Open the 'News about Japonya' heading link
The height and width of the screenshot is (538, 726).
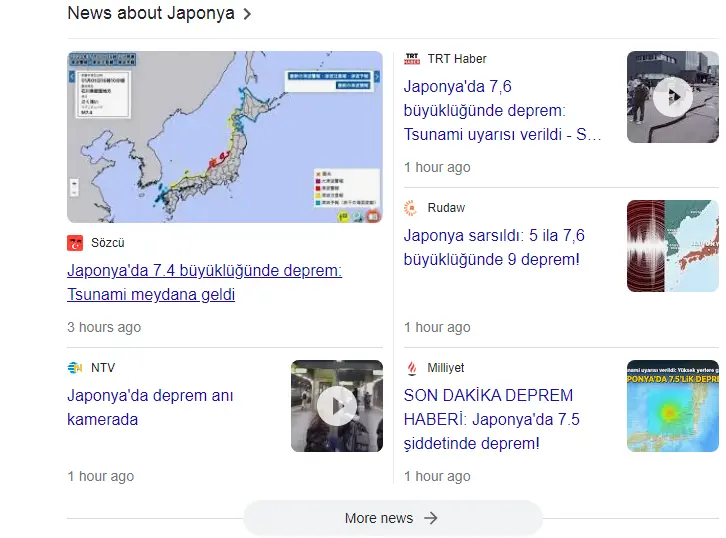pyautogui.click(x=151, y=13)
